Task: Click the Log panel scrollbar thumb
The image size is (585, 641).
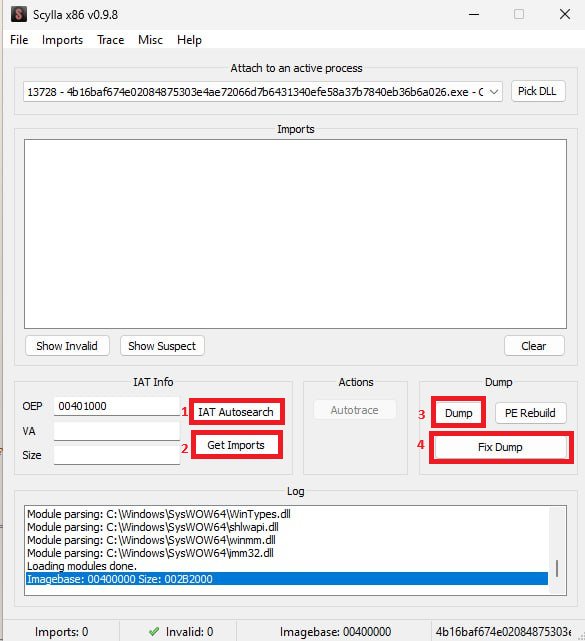Action: pos(557,568)
